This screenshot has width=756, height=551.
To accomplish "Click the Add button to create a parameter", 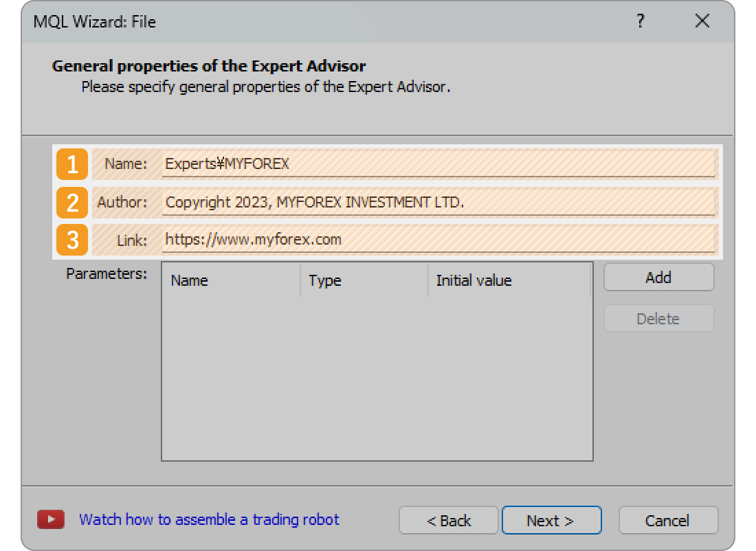I will (658, 277).
